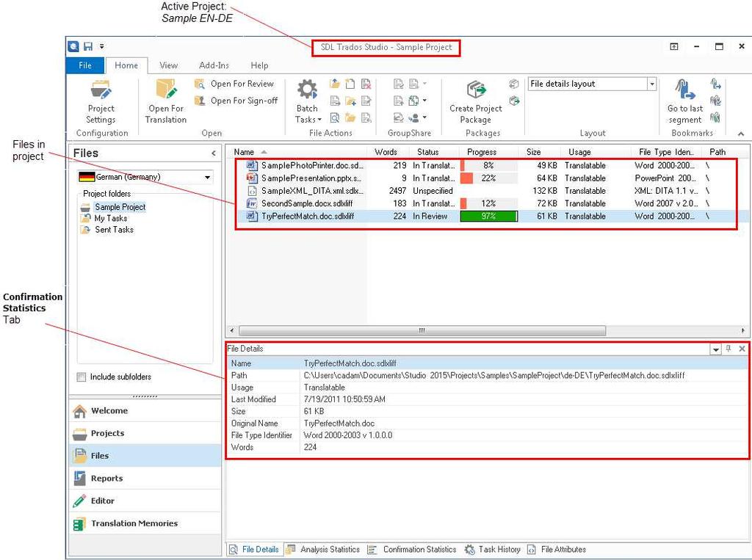
Task: Select the Files view in the navigation pane
Action: point(145,456)
